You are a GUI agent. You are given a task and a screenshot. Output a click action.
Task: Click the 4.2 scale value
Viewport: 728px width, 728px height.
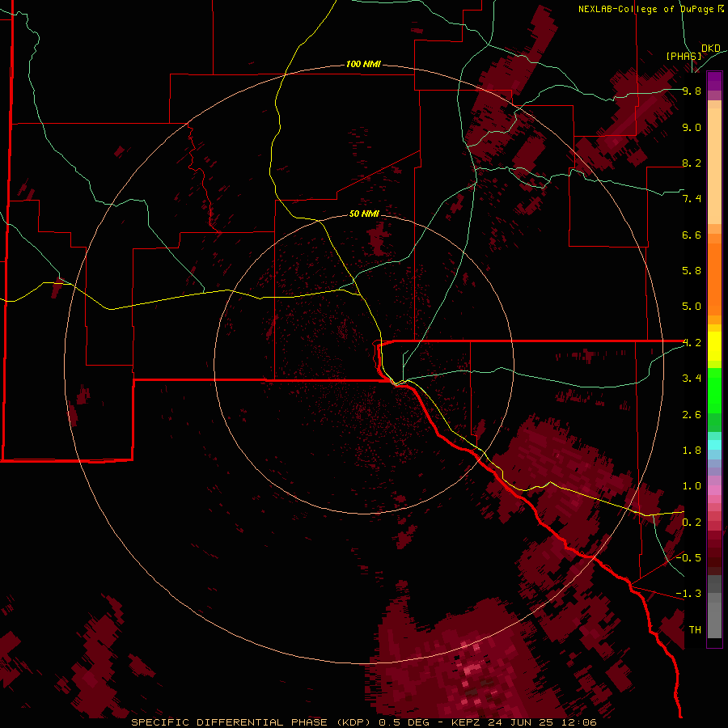tap(692, 343)
